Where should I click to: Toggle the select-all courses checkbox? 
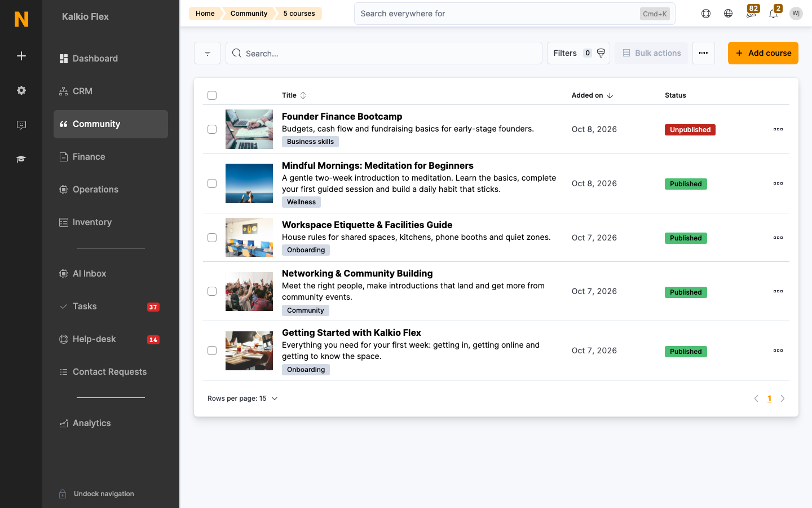pos(212,95)
